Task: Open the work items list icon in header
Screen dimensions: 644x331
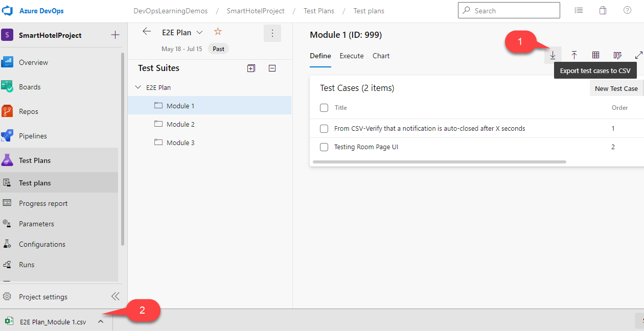Action: tap(579, 10)
